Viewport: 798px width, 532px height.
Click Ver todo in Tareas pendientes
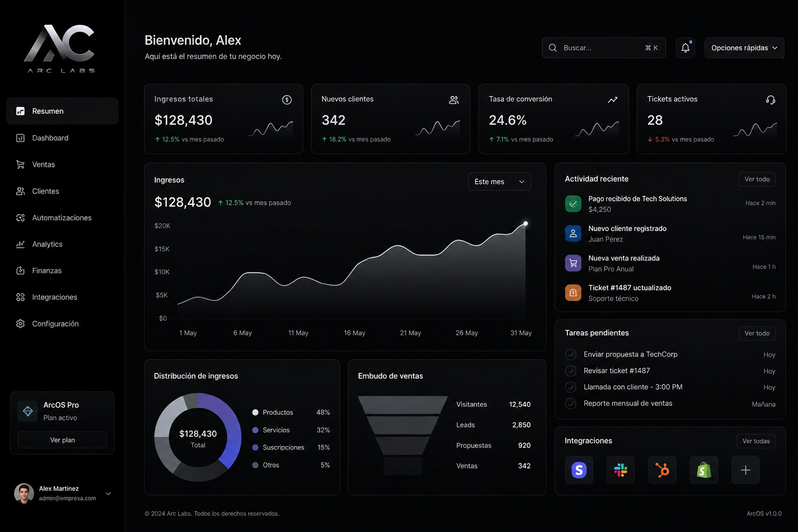pyautogui.click(x=757, y=333)
